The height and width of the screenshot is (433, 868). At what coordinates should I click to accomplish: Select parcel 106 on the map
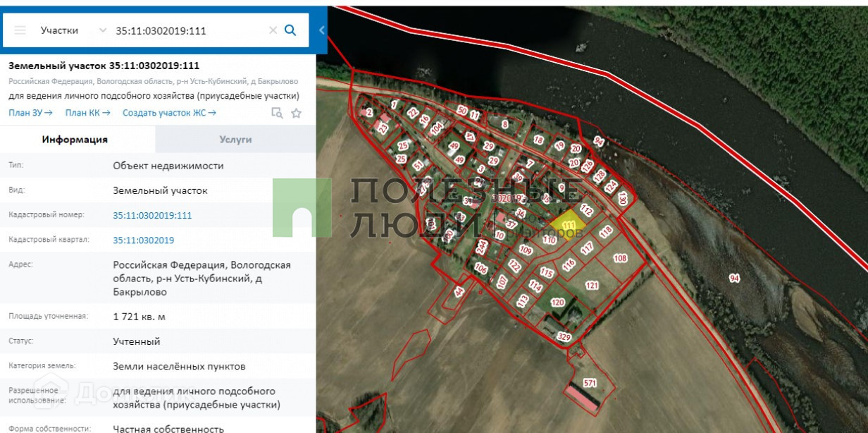pos(481,269)
